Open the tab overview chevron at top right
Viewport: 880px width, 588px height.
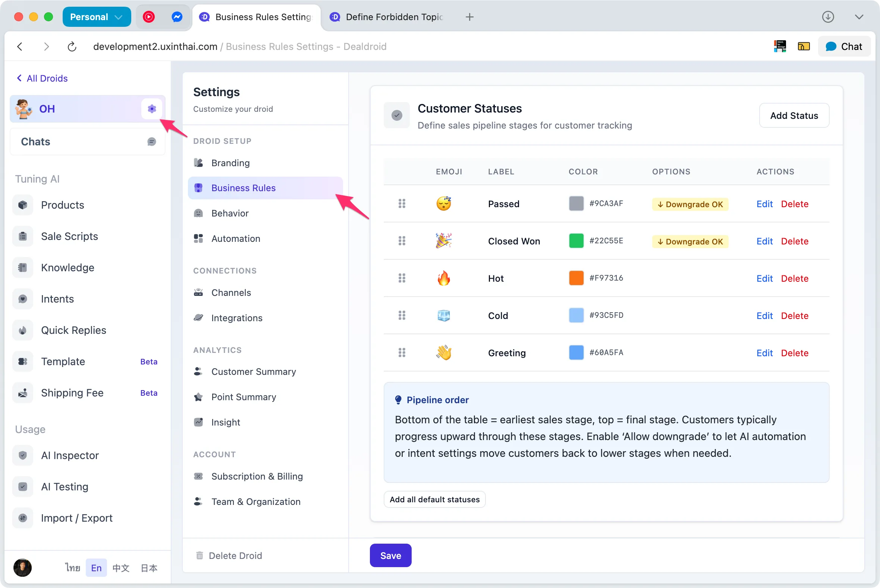(x=859, y=17)
